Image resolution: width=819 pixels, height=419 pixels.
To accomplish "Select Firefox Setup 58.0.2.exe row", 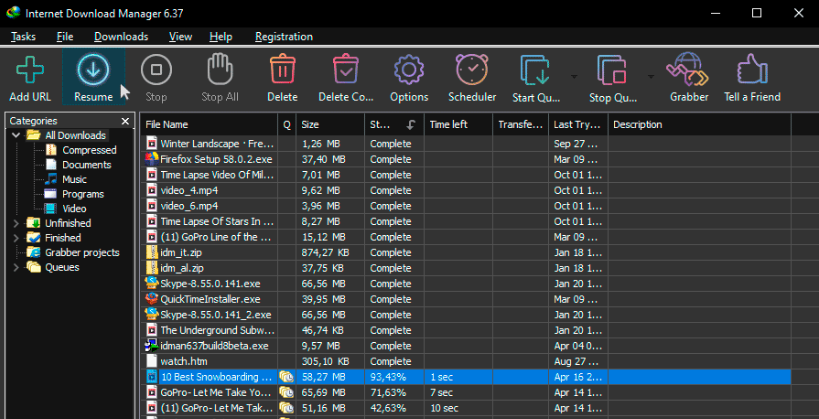I will (x=466, y=159).
